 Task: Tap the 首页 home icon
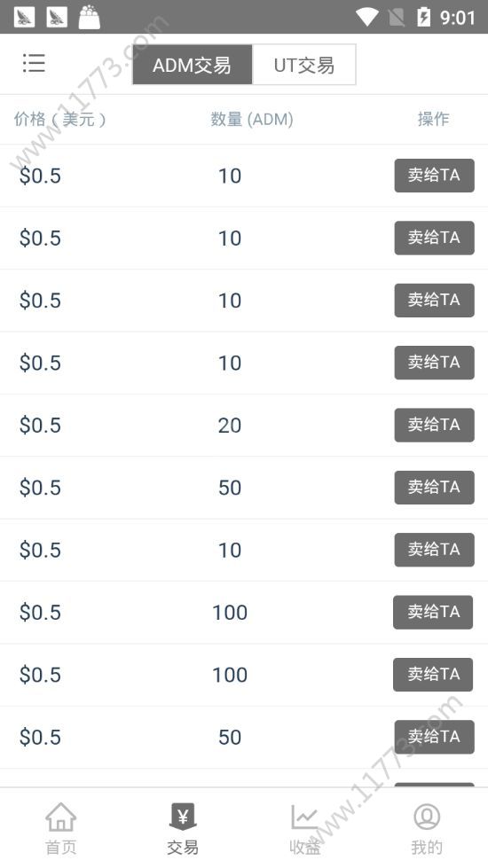pyautogui.click(x=61, y=817)
